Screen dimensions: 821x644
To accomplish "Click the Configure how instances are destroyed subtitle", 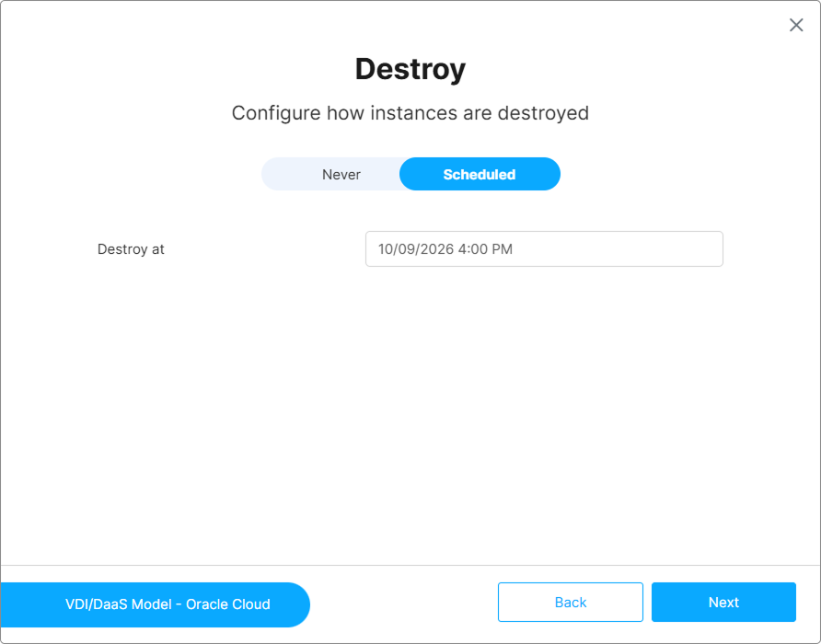I will [x=410, y=113].
